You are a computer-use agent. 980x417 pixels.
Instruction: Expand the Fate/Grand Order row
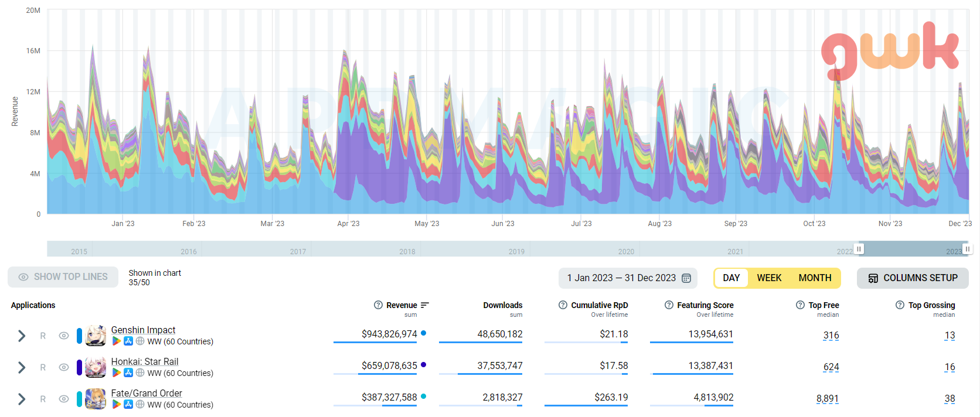click(x=22, y=399)
